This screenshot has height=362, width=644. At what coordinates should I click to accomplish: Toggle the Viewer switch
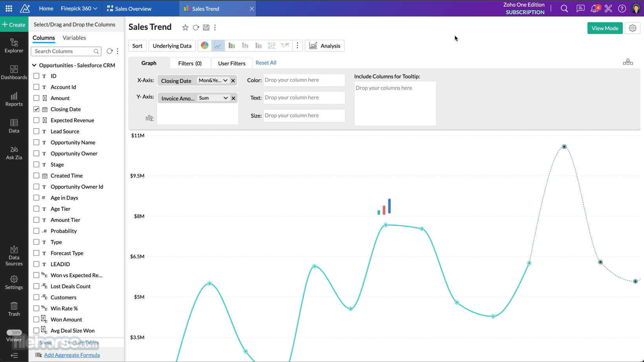coord(14,333)
